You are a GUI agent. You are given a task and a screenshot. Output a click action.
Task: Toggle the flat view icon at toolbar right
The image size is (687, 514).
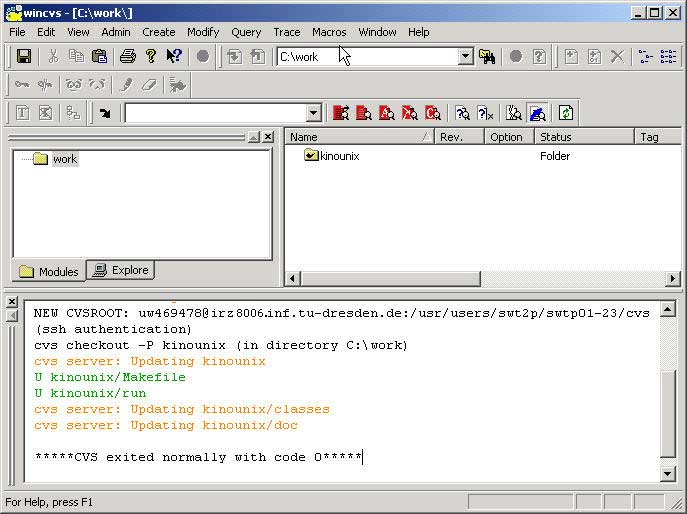[668, 57]
